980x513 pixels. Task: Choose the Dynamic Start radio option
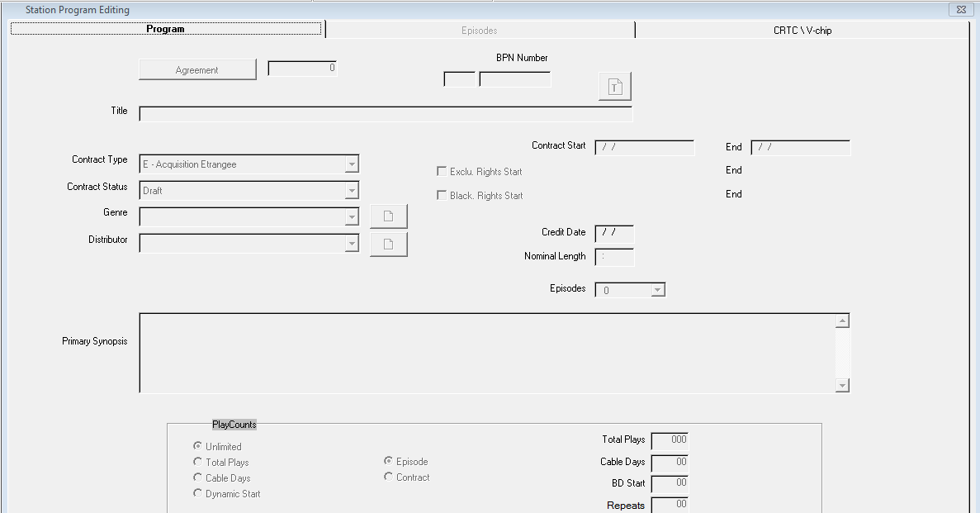198,494
